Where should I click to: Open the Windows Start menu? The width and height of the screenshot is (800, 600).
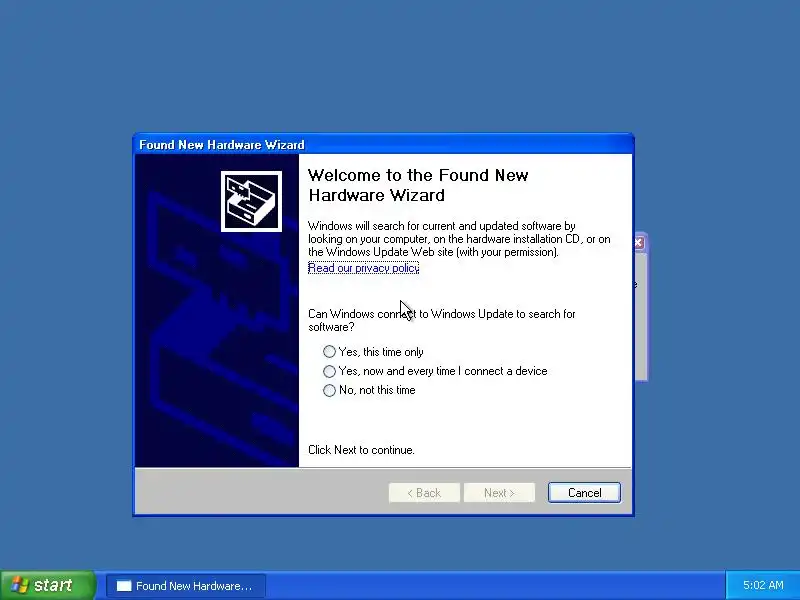(48, 585)
